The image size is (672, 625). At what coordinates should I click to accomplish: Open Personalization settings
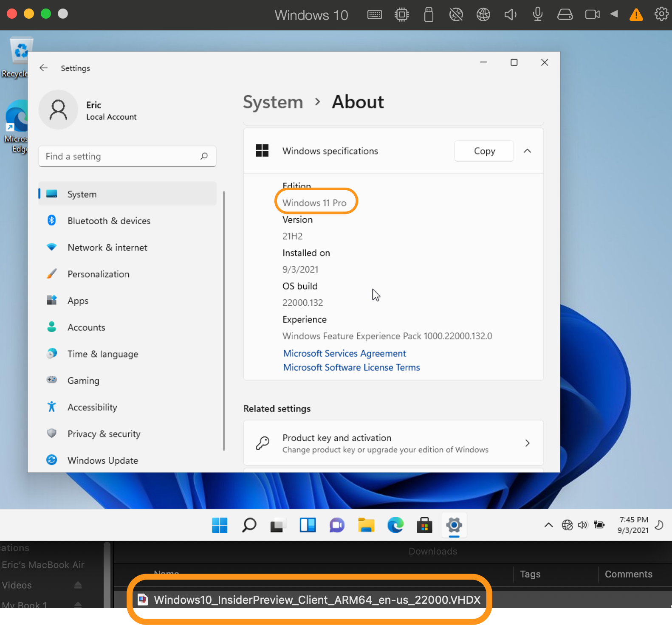[127, 274]
